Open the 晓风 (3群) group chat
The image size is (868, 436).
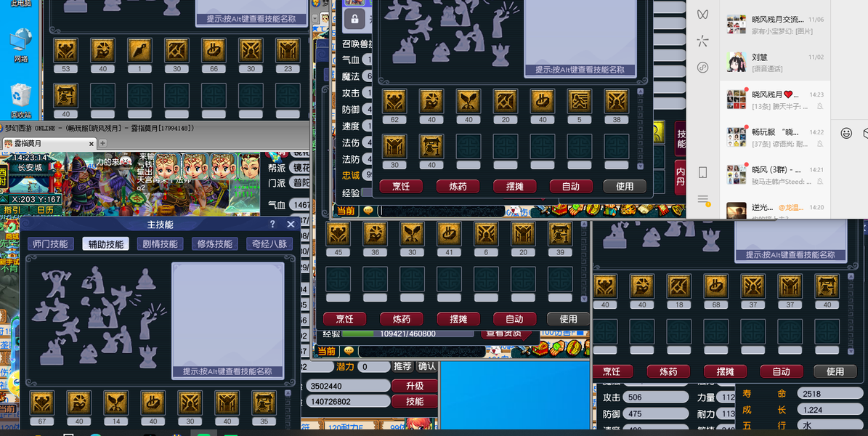coord(775,175)
